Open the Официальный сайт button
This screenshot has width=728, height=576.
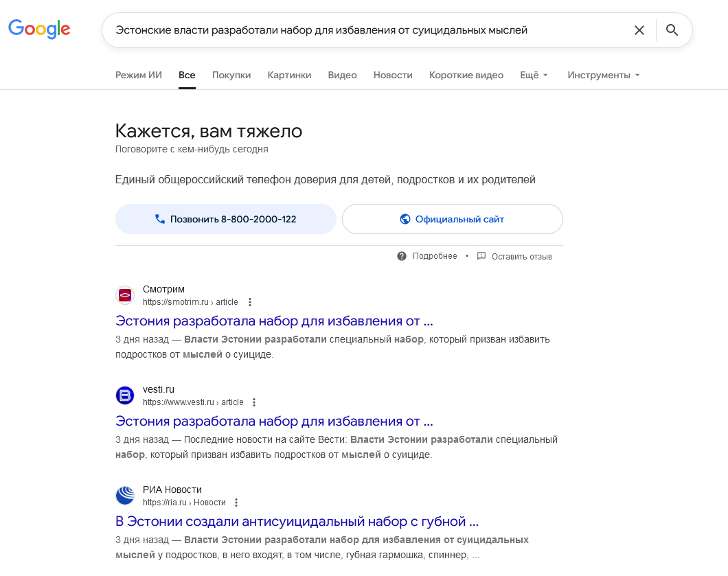click(x=452, y=219)
